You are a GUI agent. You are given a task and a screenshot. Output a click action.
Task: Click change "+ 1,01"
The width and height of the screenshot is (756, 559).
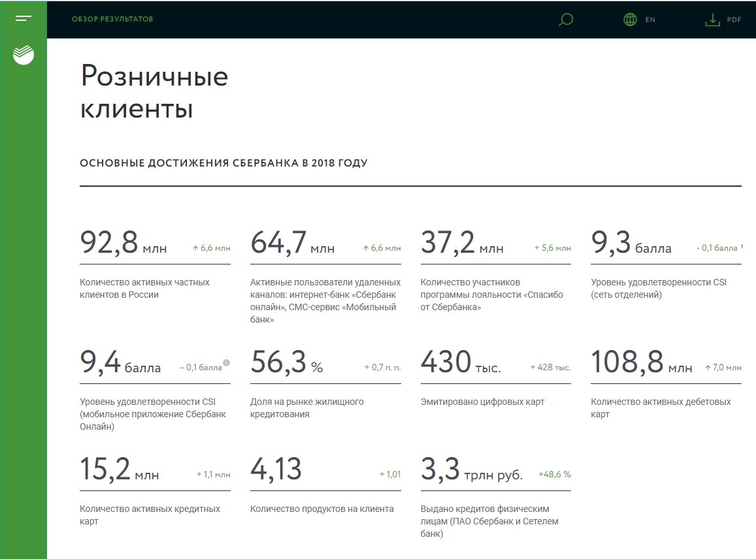tap(390, 475)
